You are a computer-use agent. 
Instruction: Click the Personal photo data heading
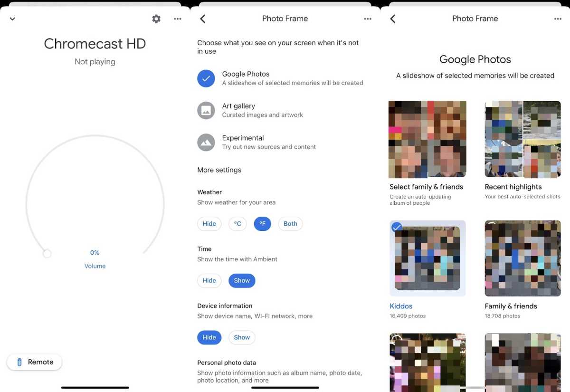[227, 363]
